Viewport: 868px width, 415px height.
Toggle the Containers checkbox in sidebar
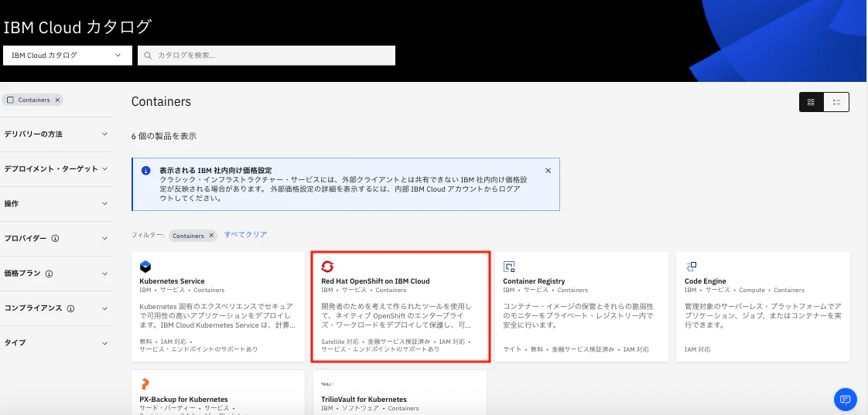pos(11,100)
